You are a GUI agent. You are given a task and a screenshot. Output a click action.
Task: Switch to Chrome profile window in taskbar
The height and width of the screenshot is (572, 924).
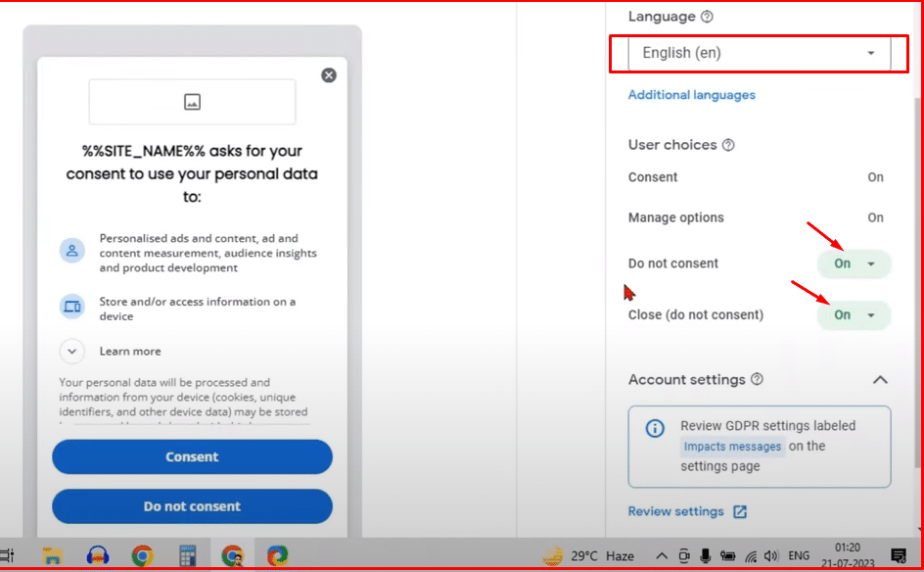[x=233, y=555]
